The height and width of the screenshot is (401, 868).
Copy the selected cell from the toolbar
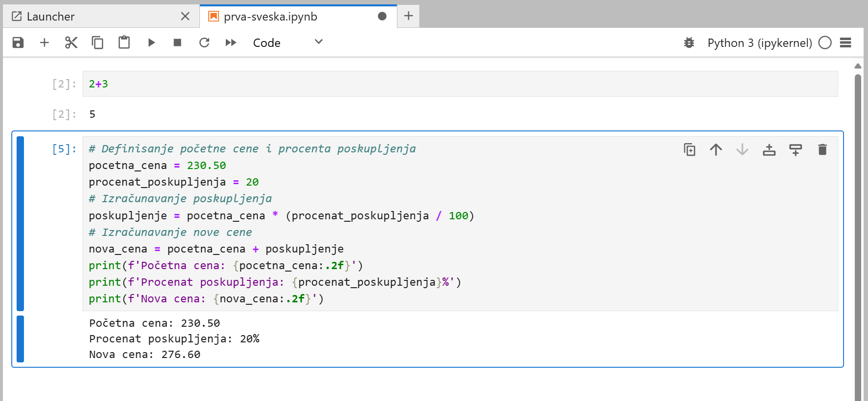98,42
